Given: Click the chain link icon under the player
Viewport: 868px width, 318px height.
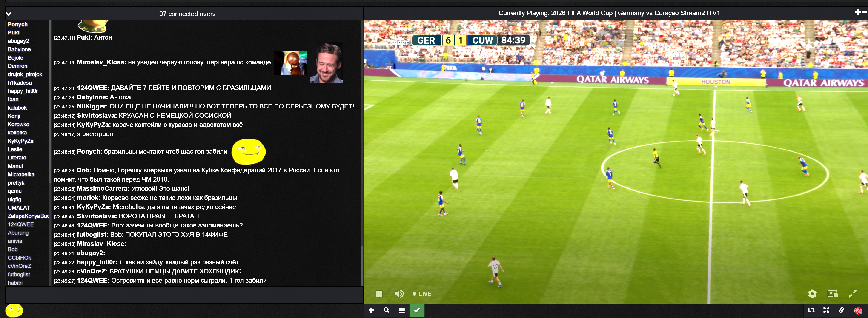Looking at the screenshot, I should (x=841, y=310).
